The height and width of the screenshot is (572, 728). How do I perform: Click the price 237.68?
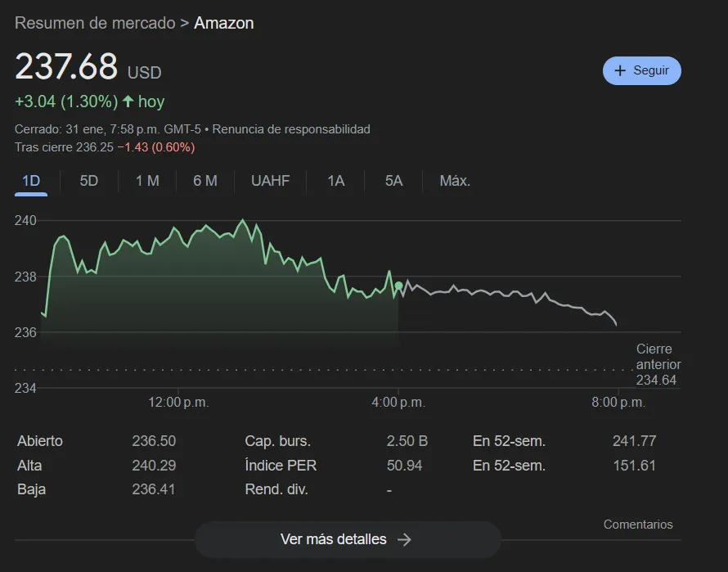tap(66, 66)
